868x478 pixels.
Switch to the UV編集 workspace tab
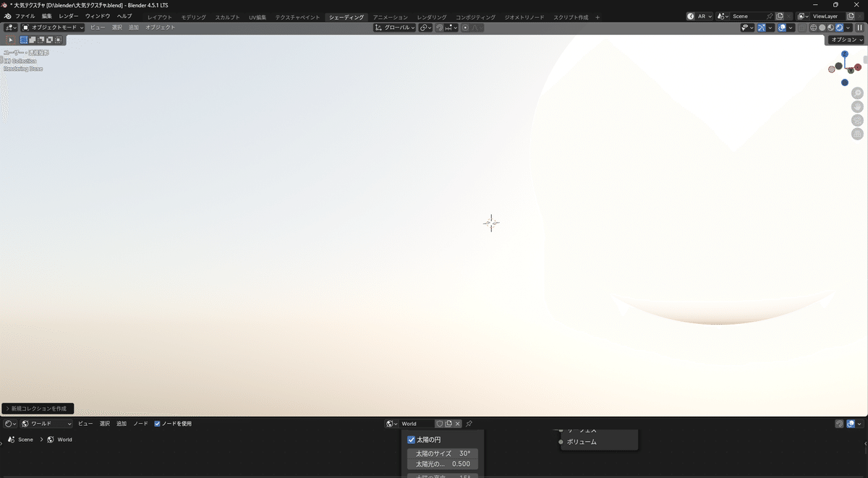[258, 17]
